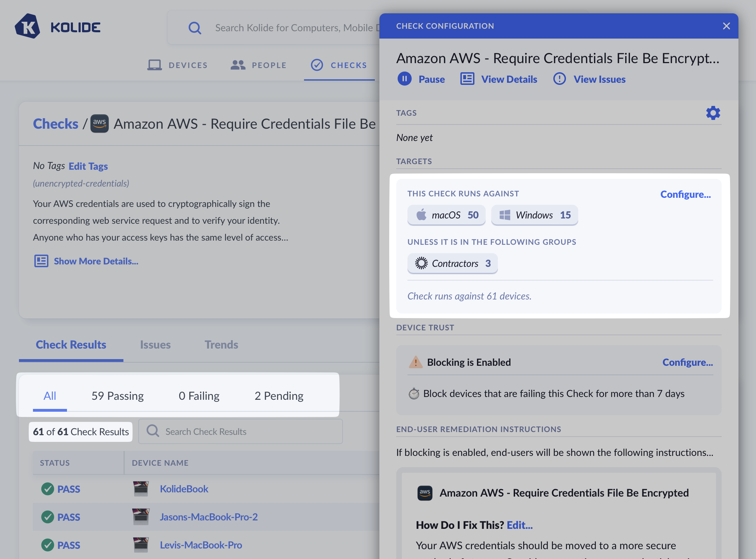The height and width of the screenshot is (559, 756).
Task: Click the Show More Details document icon
Action: click(x=41, y=261)
